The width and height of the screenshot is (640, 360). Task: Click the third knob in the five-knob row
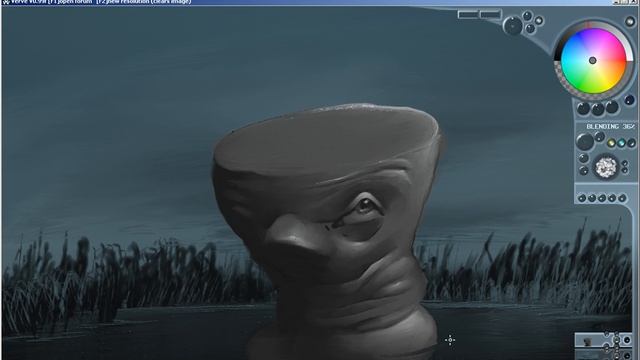pyautogui.click(x=602, y=198)
